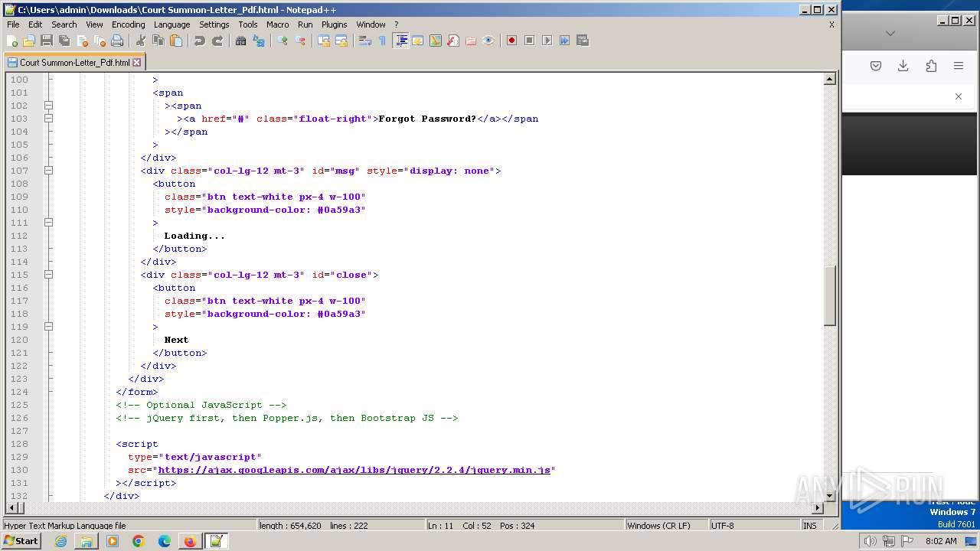Screen dimensions: 980x551
Task: Open Find dialog with binoculars icon
Action: pyautogui.click(x=240, y=41)
